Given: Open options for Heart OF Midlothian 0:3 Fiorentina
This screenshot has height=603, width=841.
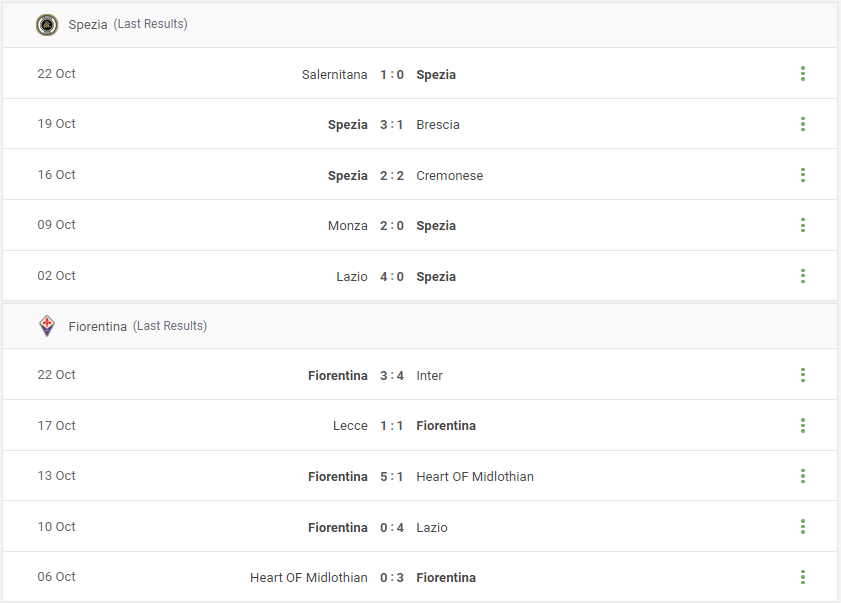Looking at the screenshot, I should click(802, 577).
